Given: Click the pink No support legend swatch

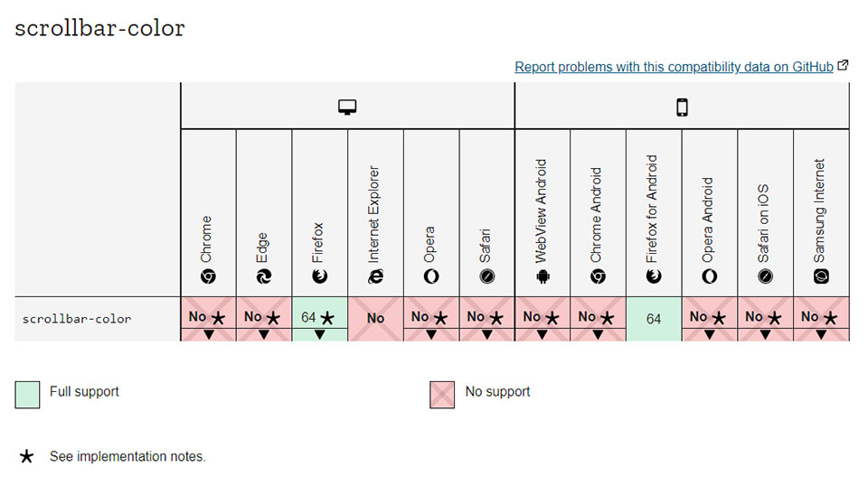Looking at the screenshot, I should 442,395.
